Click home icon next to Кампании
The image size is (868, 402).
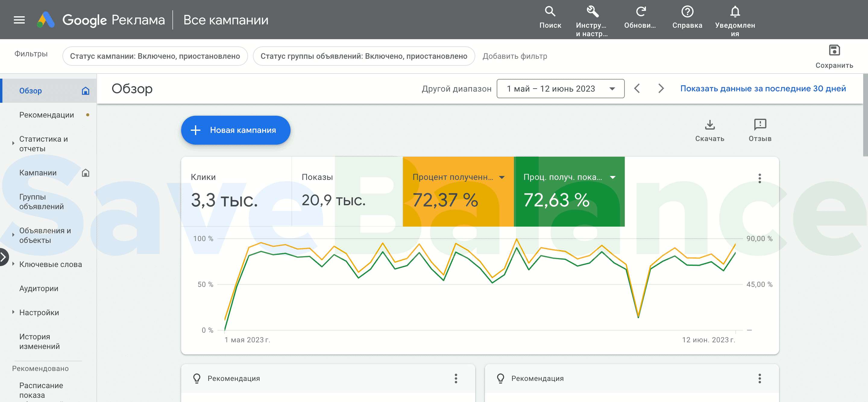(86, 173)
